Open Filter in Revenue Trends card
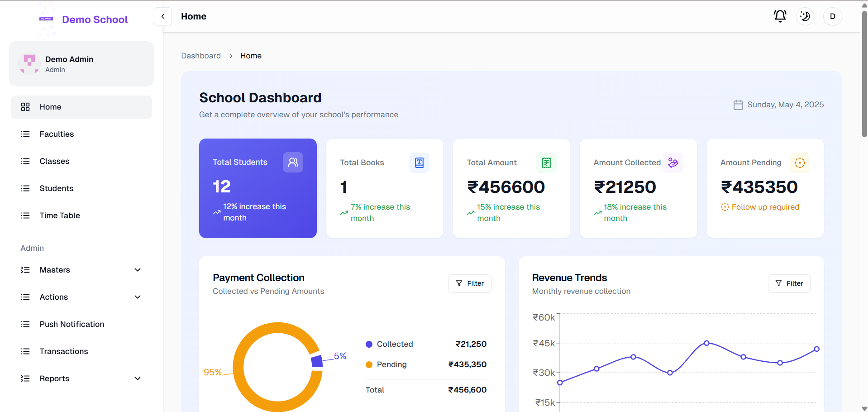Viewport: 868px width, 412px height. pyautogui.click(x=789, y=283)
